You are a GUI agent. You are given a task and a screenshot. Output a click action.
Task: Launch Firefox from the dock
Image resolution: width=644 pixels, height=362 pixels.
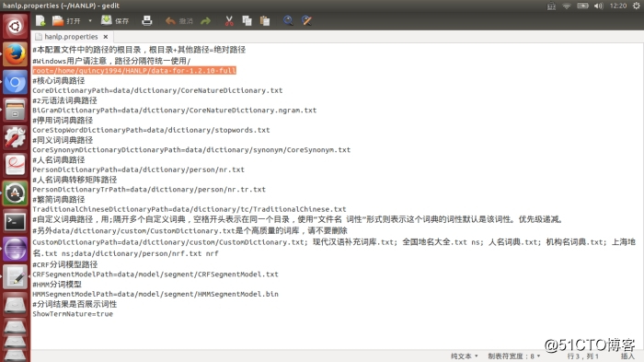pos(16,54)
